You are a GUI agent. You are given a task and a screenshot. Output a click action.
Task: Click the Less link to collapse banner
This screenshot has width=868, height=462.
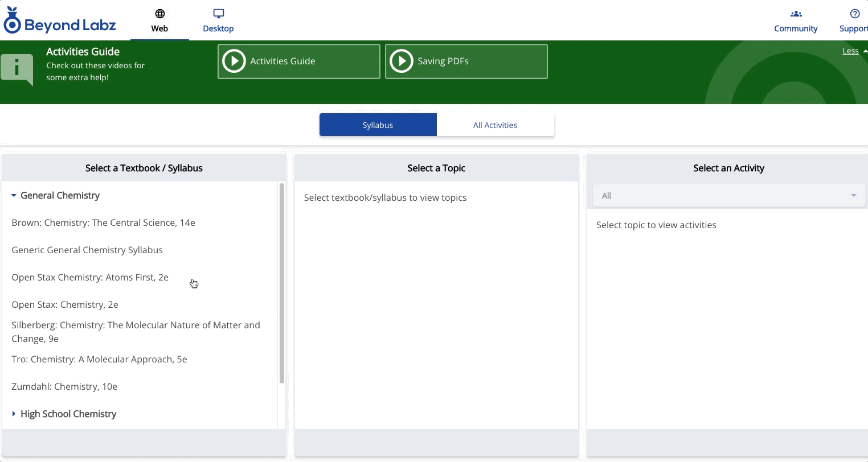tap(850, 51)
